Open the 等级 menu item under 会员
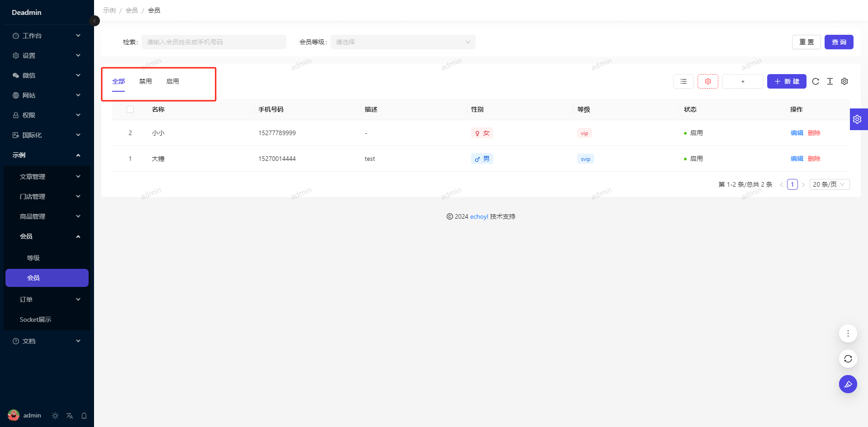 click(33, 258)
